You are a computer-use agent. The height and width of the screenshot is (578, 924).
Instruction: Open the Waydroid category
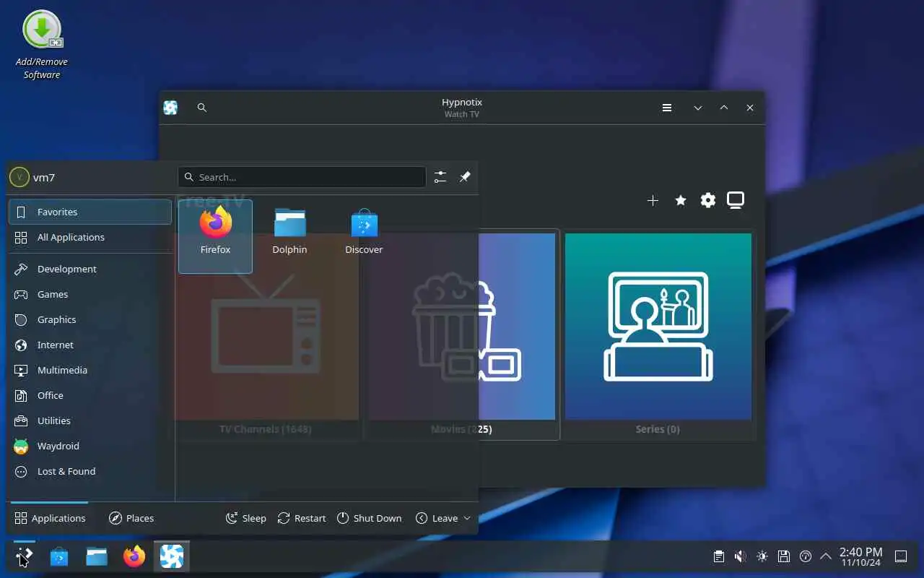pyautogui.click(x=90, y=446)
